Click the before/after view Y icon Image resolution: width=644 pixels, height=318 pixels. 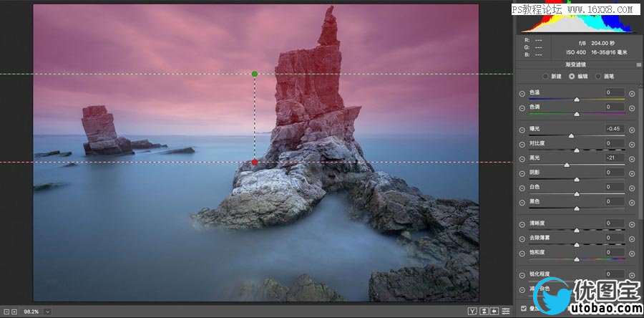(x=472, y=311)
